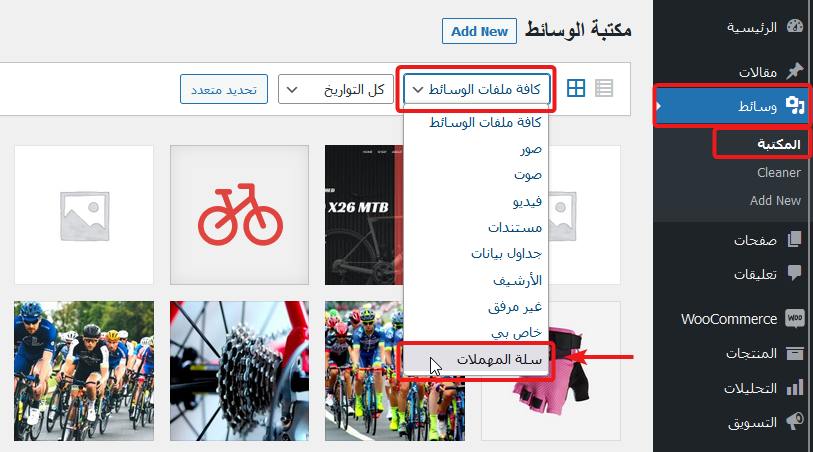Click the marketing megaphone icon
The width and height of the screenshot is (813, 452).
pyautogui.click(x=794, y=421)
